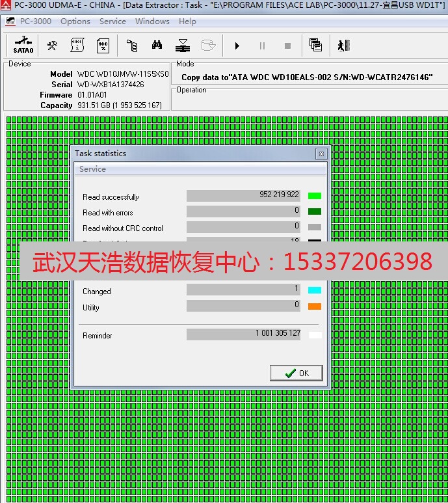448x503 pixels.
Task: Click the Reminder sector count field
Action: (244, 334)
